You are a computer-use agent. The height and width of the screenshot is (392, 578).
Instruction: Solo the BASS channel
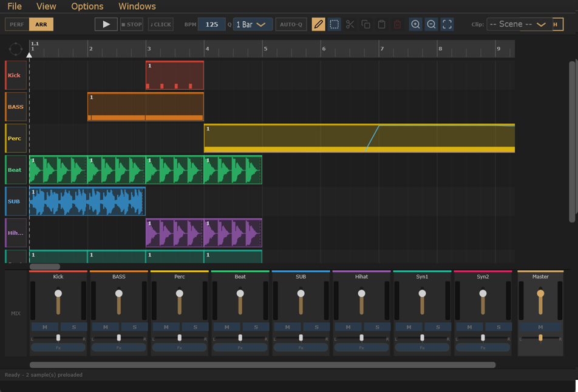click(x=135, y=327)
